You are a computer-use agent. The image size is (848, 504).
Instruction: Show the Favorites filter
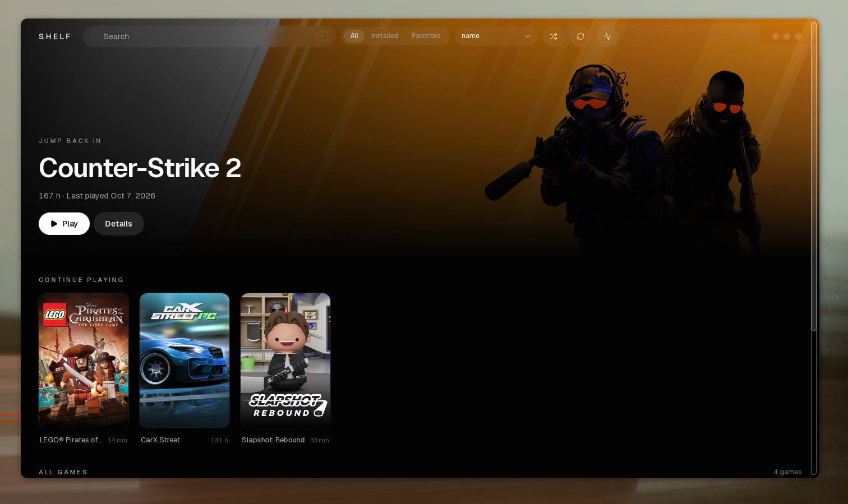(426, 36)
